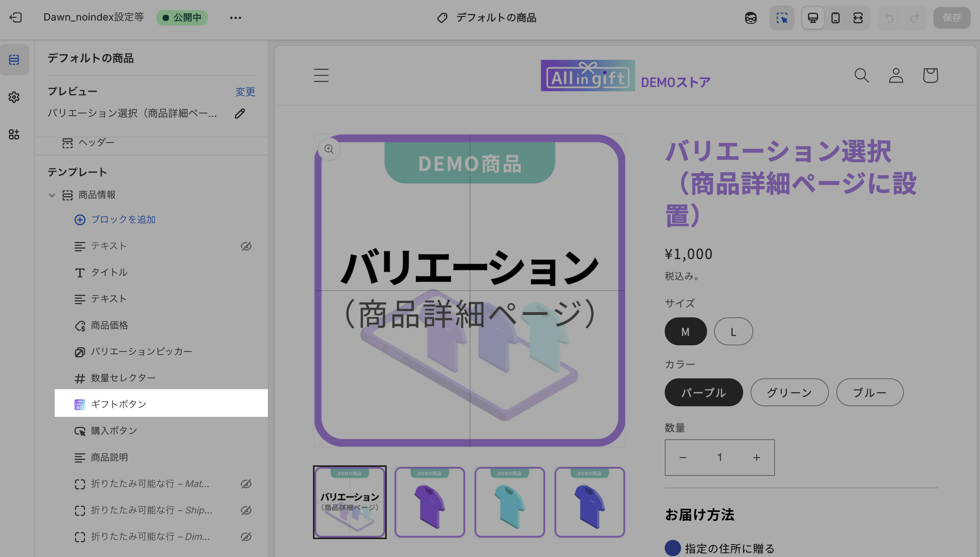Toggle the inspector selection tool icon

click(782, 18)
